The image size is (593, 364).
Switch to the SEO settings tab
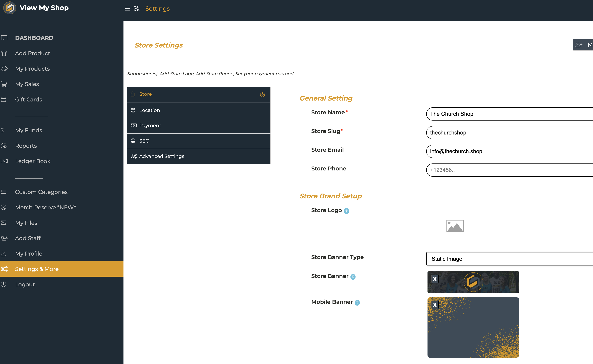pos(199,141)
